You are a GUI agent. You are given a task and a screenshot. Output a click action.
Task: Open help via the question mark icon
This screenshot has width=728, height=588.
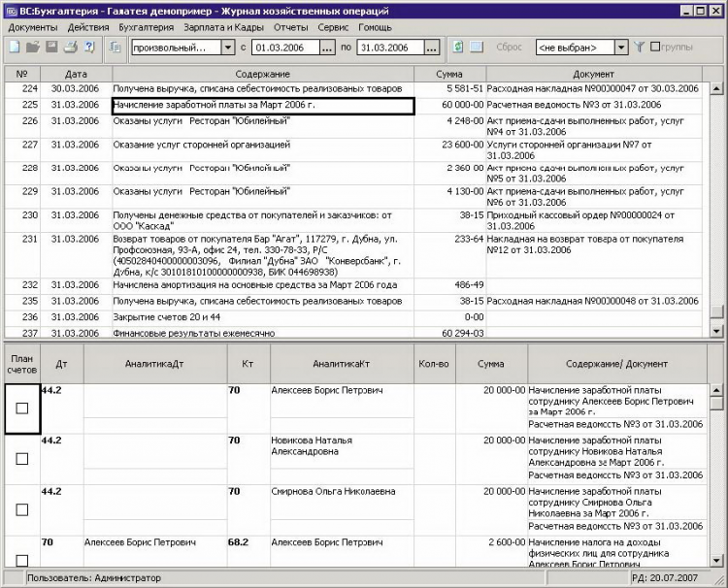point(89,47)
